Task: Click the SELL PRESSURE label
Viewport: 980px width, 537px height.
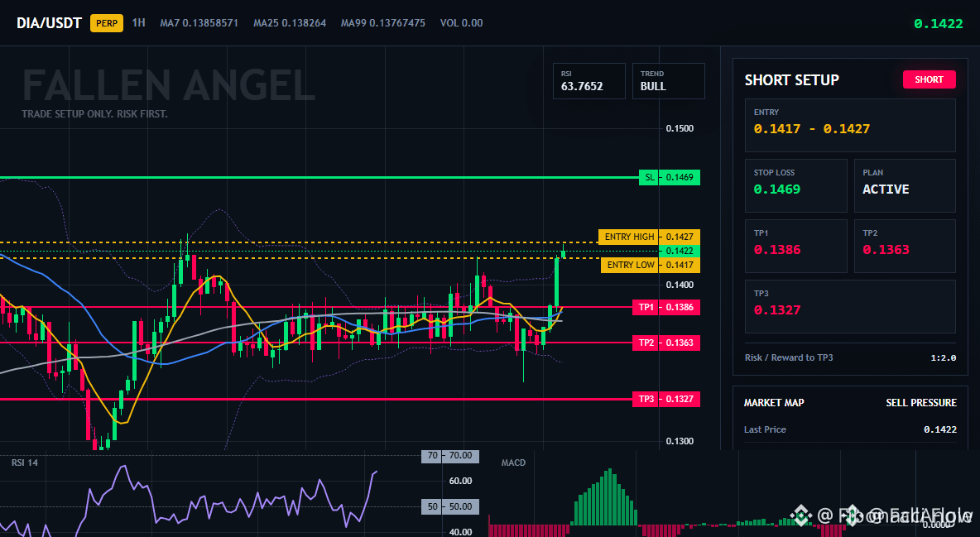Action: click(x=920, y=403)
